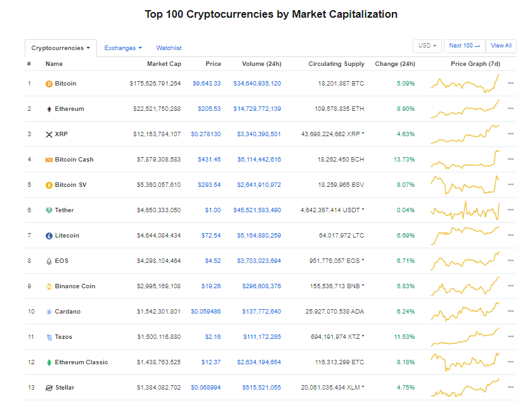Open the Cardano name link
Screen dimensions: 532x401
pos(67,312)
